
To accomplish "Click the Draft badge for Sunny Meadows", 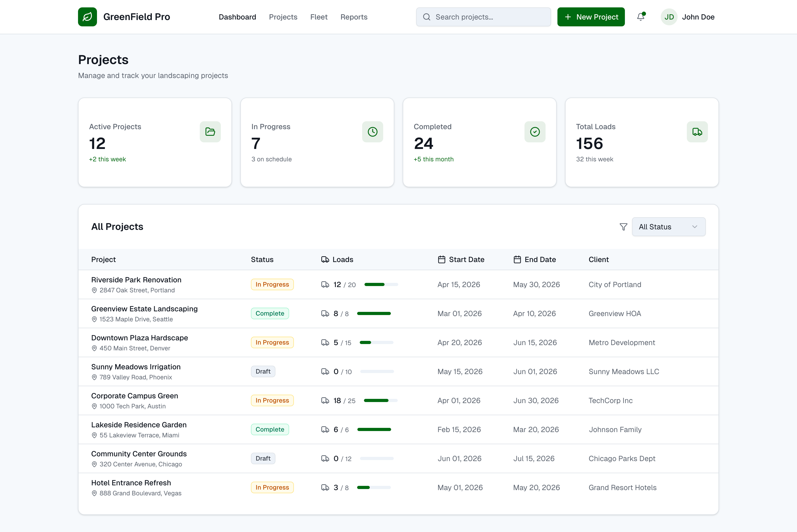I will pyautogui.click(x=263, y=371).
